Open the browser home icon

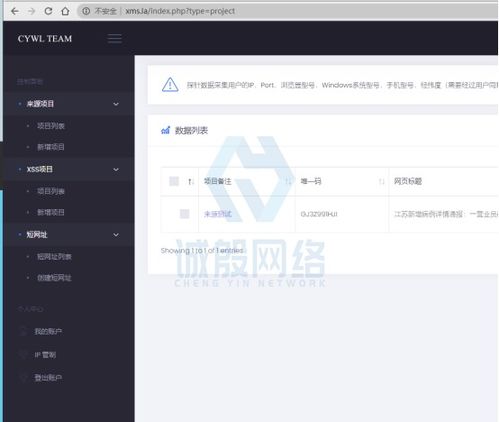pyautogui.click(x=65, y=11)
